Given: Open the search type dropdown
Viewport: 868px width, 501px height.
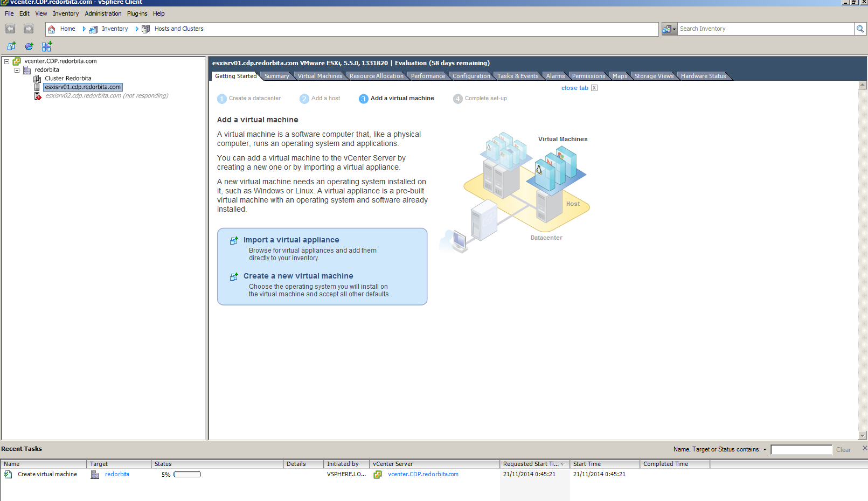Looking at the screenshot, I should [669, 29].
